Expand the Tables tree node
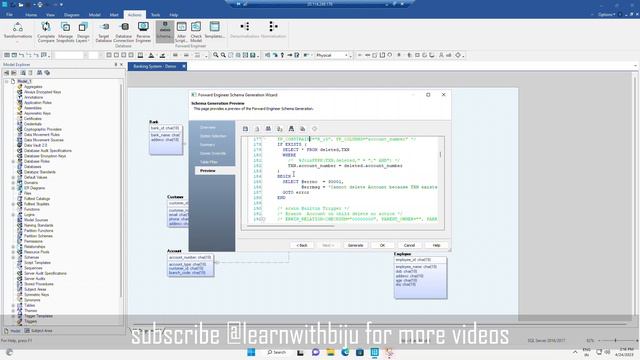Viewport: 640px width, 360px height. pyautogui.click(x=13, y=305)
